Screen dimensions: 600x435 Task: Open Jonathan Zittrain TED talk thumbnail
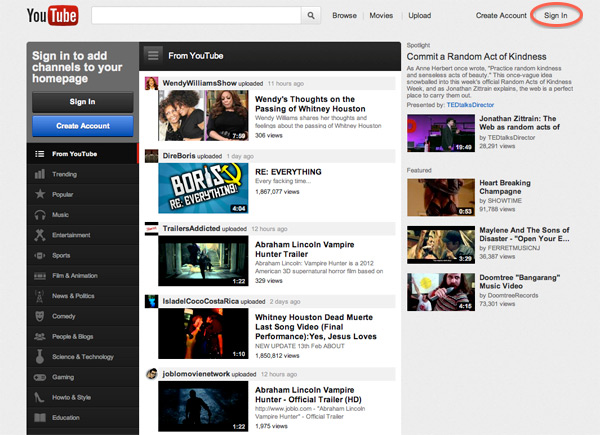click(441, 133)
